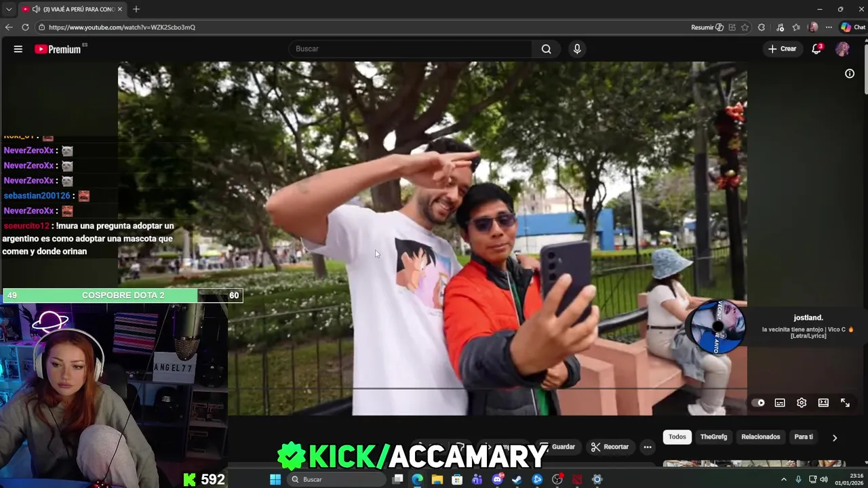Open File Explorer from taskbar

[437, 479]
